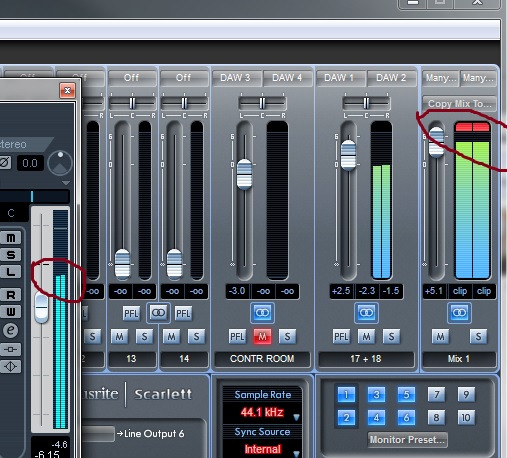Screen dimensions: 507x458
Task: Click the Cubase channel volume fader handle
Action: (42, 308)
